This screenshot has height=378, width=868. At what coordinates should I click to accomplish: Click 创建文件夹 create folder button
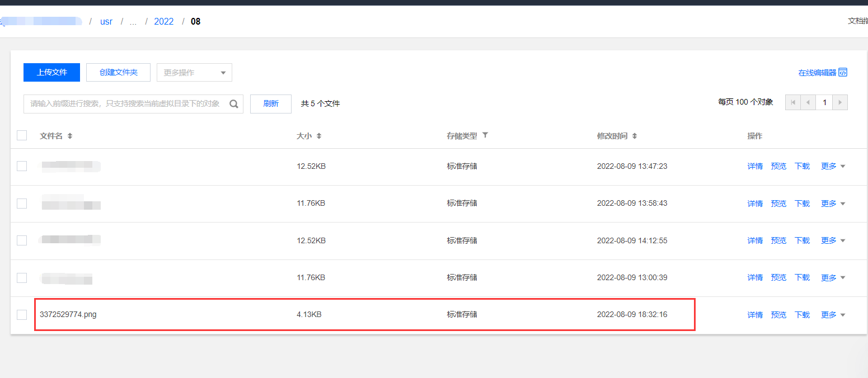point(119,73)
